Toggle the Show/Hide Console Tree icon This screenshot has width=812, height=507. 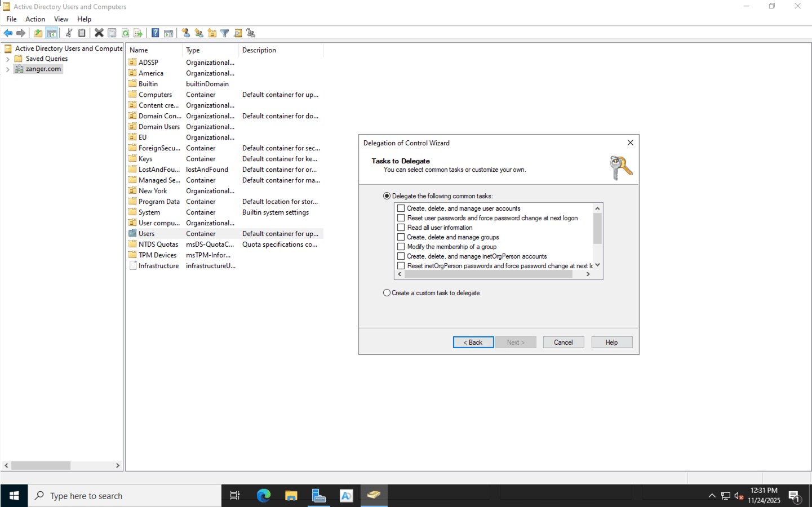pos(52,33)
